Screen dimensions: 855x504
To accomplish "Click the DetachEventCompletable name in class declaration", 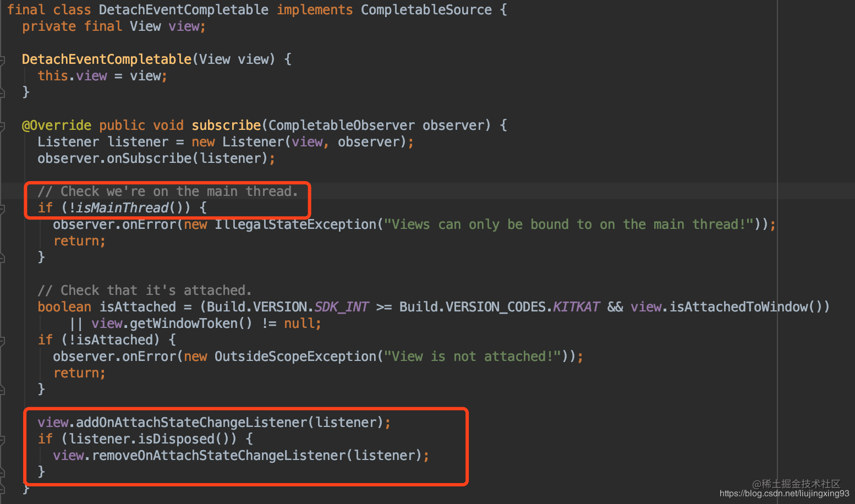I will pos(184,10).
